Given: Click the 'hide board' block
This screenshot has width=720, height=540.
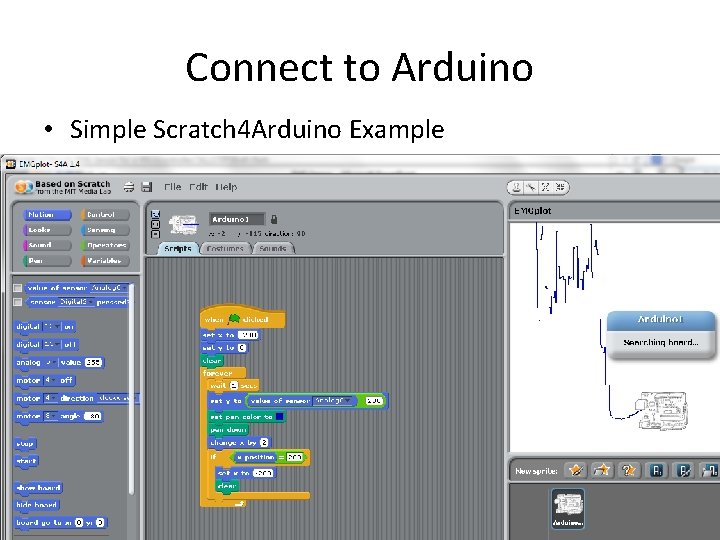Looking at the screenshot, I should [36, 505].
